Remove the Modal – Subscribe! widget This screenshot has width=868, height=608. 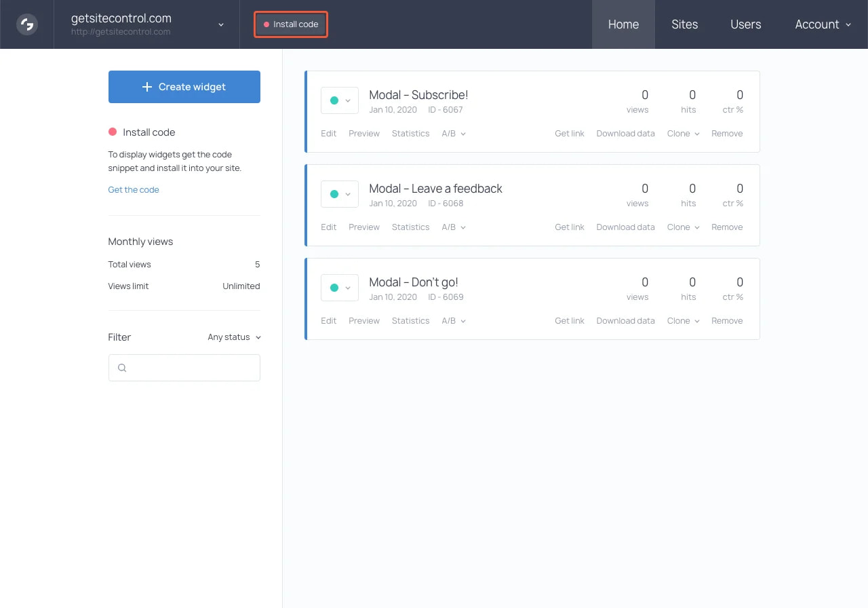(727, 134)
